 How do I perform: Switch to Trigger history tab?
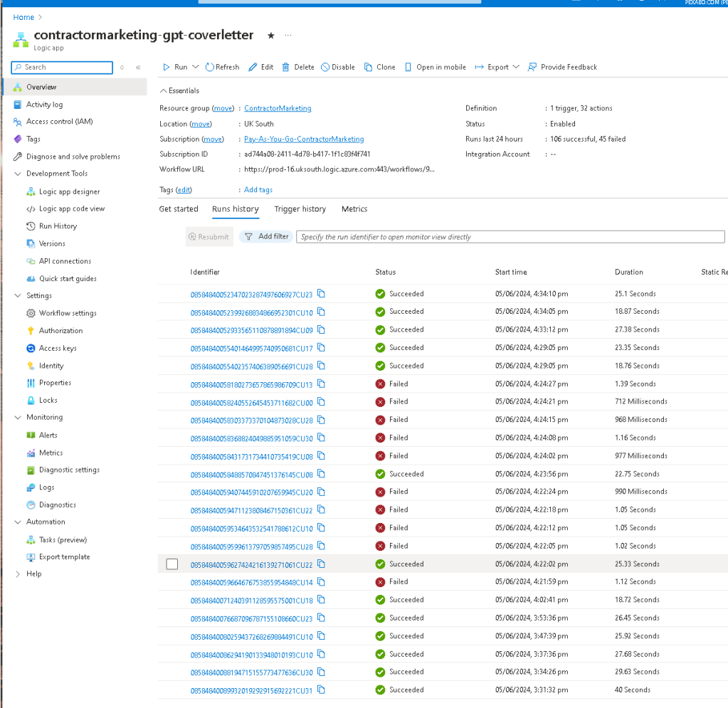tap(300, 209)
